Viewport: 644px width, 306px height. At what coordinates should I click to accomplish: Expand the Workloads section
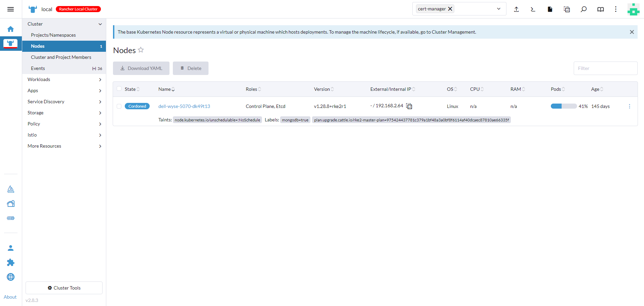(x=64, y=79)
